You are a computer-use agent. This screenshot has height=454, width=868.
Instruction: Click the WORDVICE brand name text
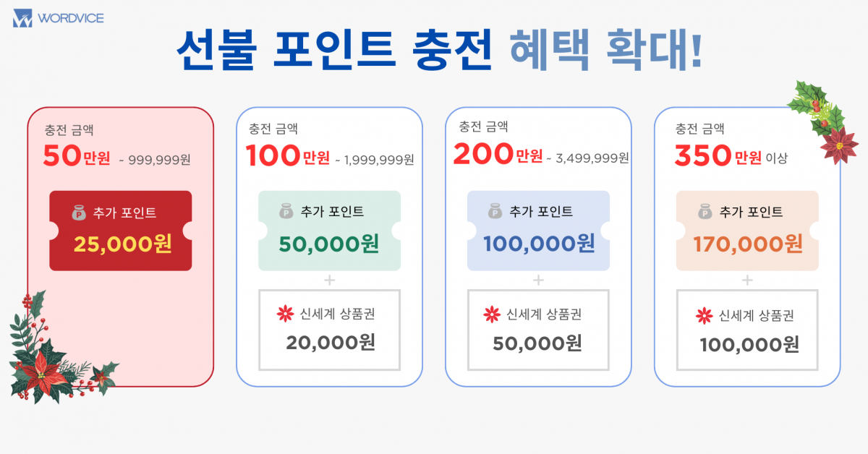(71, 18)
